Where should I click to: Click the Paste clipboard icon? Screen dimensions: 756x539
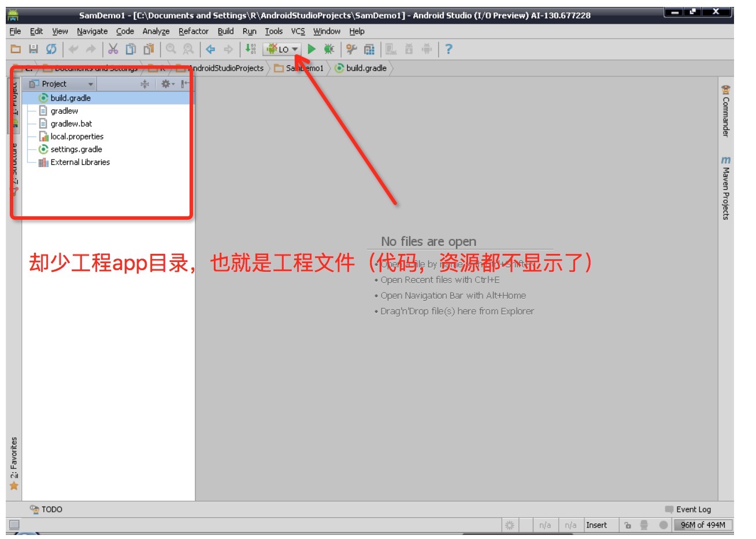[149, 49]
